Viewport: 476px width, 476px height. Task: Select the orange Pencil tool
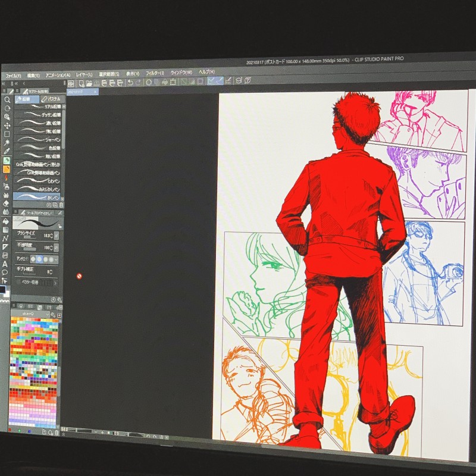pos(7,169)
